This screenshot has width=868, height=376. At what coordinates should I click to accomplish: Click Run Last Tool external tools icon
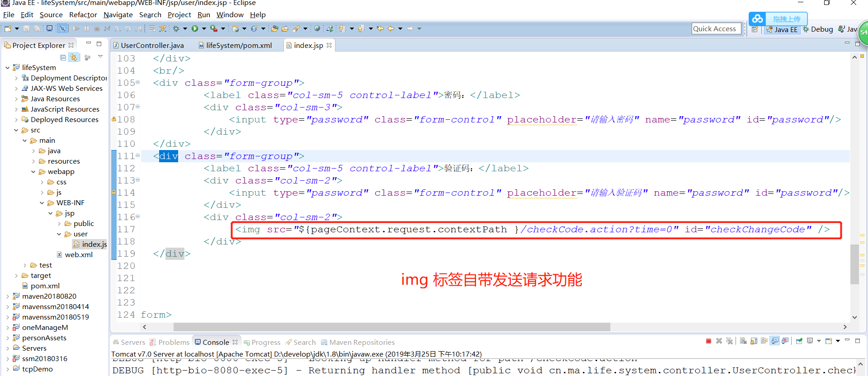(x=214, y=28)
